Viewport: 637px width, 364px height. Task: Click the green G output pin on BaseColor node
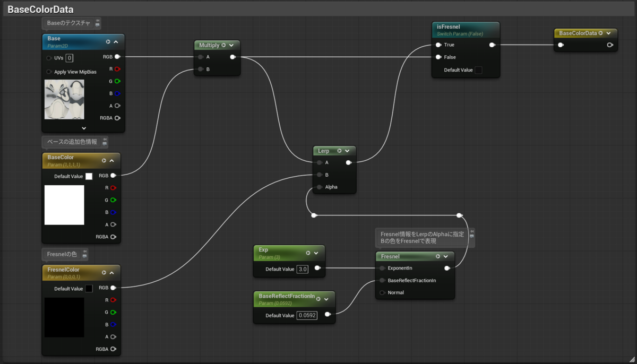[x=114, y=200]
